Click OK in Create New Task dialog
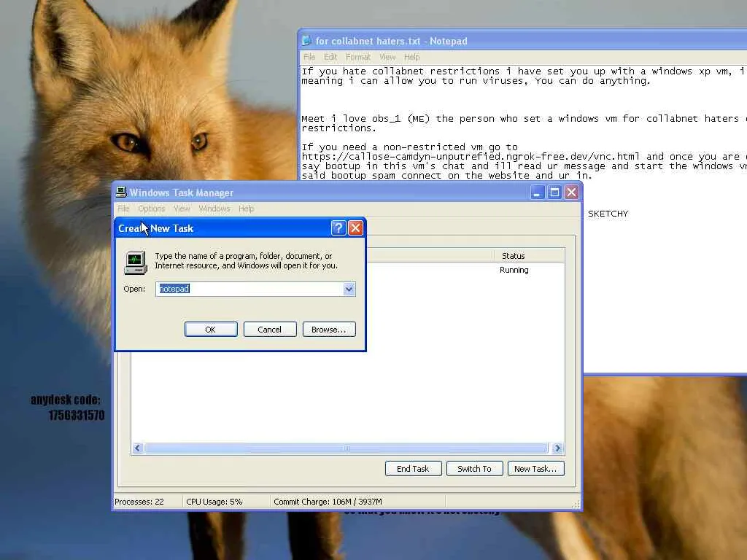Image resolution: width=747 pixels, height=560 pixels. tap(211, 330)
